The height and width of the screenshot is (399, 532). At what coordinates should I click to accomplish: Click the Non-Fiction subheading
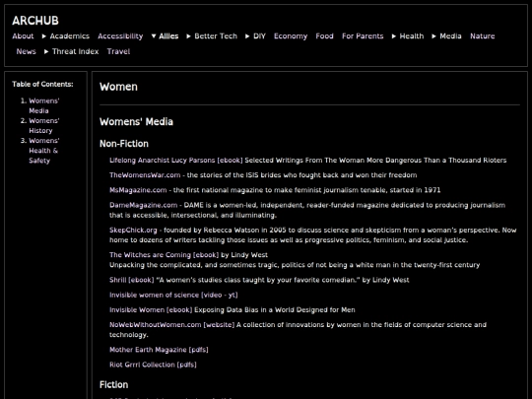[x=124, y=144]
